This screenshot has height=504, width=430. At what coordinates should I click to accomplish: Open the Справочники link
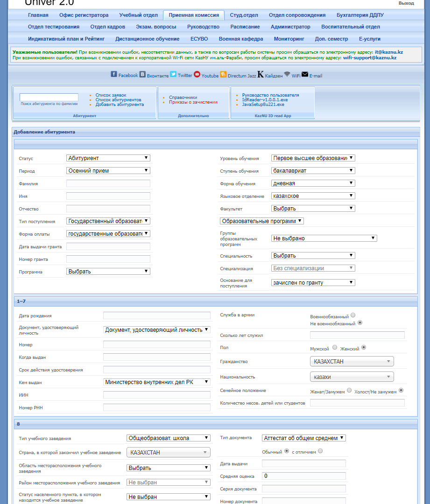pos(183,98)
